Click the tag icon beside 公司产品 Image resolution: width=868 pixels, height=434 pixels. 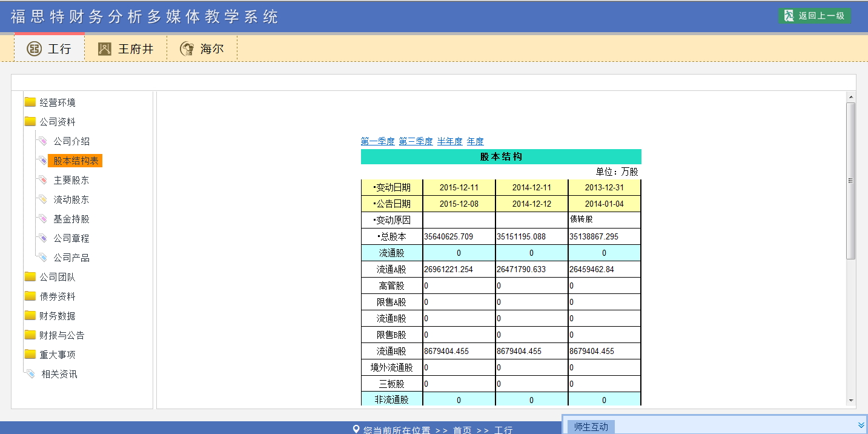tap(43, 258)
